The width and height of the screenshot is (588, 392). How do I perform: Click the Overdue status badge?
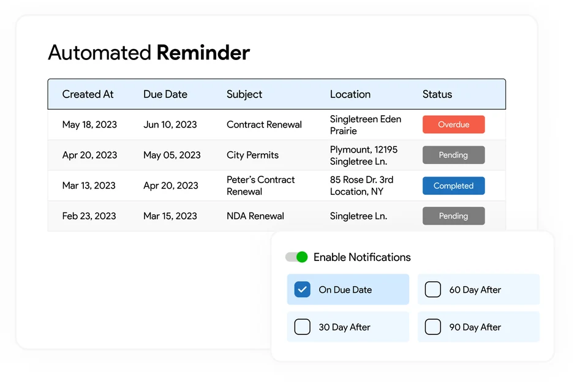[x=453, y=124]
